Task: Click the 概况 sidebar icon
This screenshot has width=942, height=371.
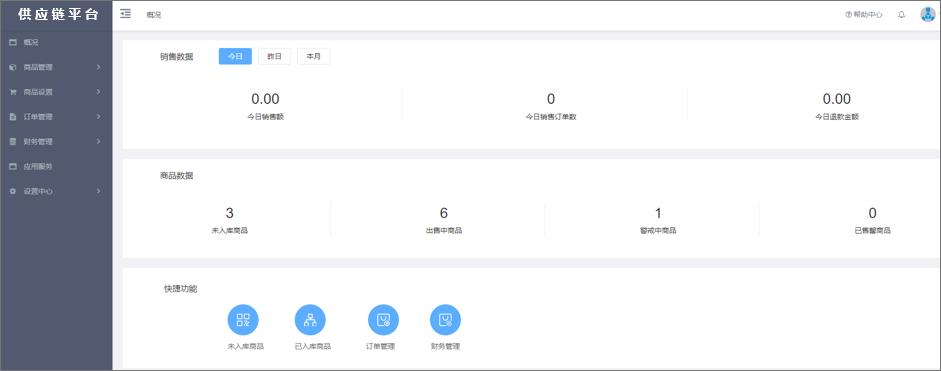Action: tap(13, 43)
